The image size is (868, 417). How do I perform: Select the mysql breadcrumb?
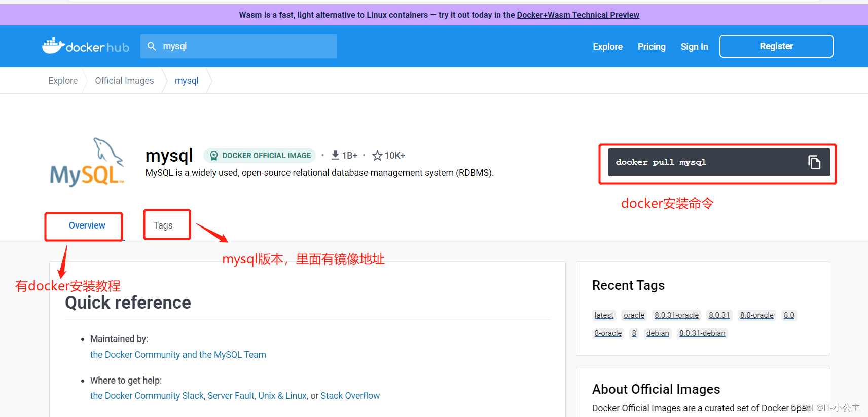point(187,81)
